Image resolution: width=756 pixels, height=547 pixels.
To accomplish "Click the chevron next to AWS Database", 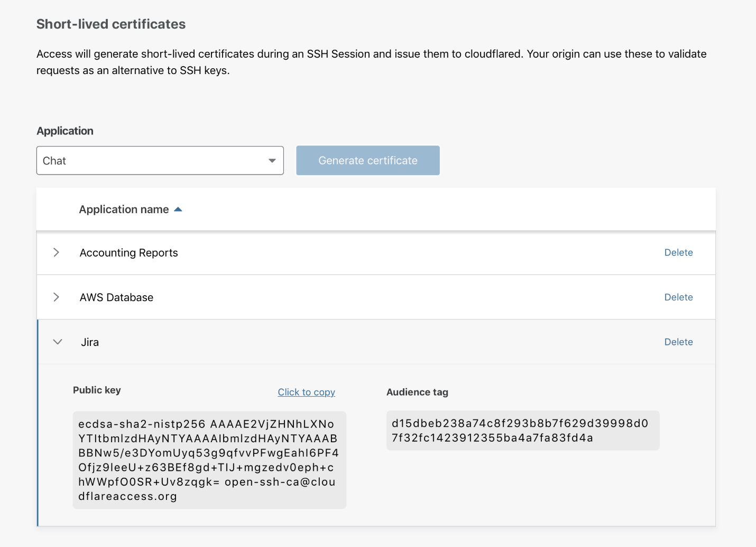I will click(x=57, y=297).
